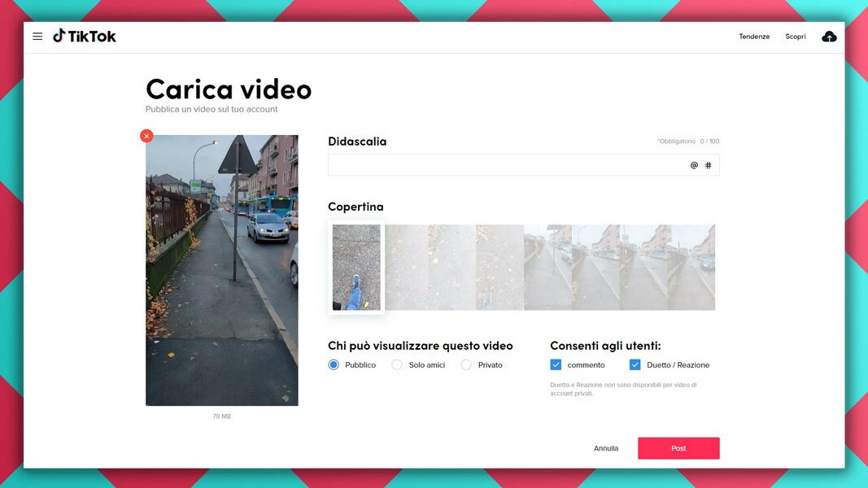
Task: Open the Scopri menu item
Action: (x=796, y=37)
